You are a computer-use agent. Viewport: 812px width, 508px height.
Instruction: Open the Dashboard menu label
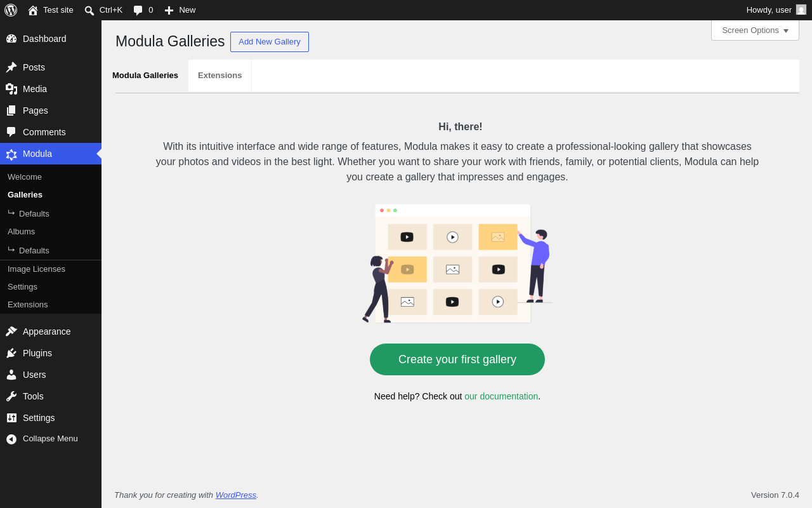pos(44,39)
